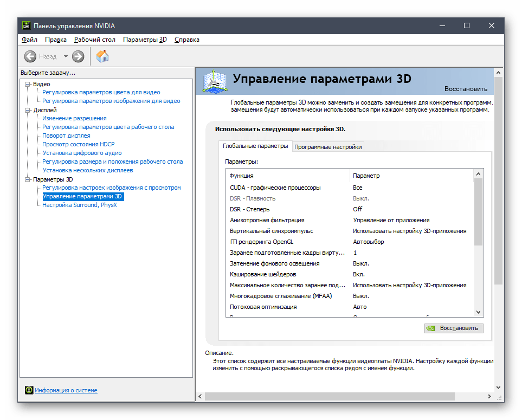522x420 pixels.
Task: Click the Функция column header
Action: click(x=288, y=176)
